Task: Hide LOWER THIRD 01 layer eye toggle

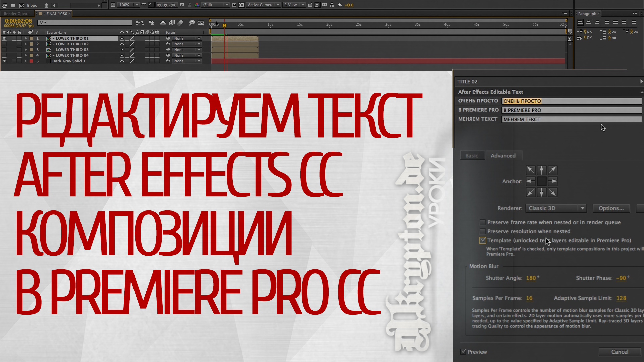Action: point(4,38)
